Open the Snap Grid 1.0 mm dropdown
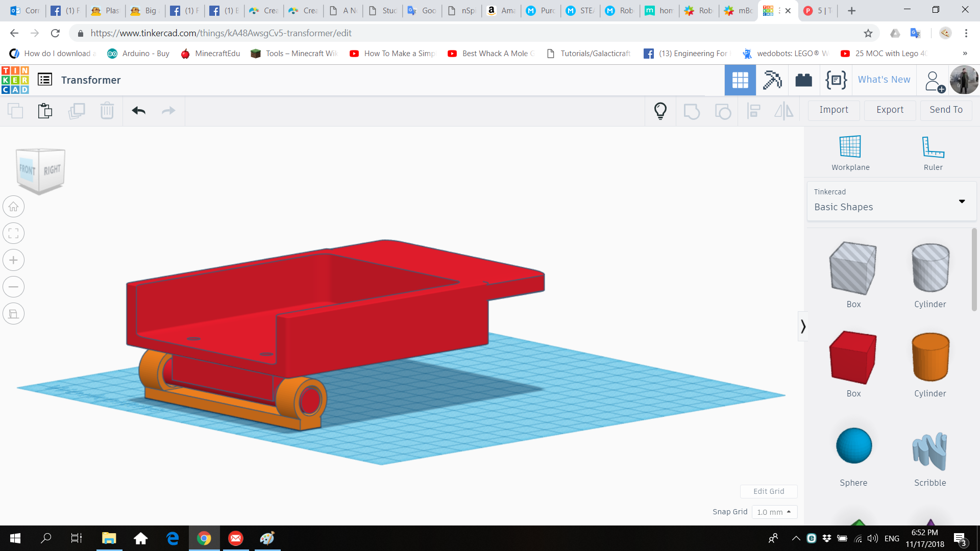The image size is (980, 551). tap(774, 512)
